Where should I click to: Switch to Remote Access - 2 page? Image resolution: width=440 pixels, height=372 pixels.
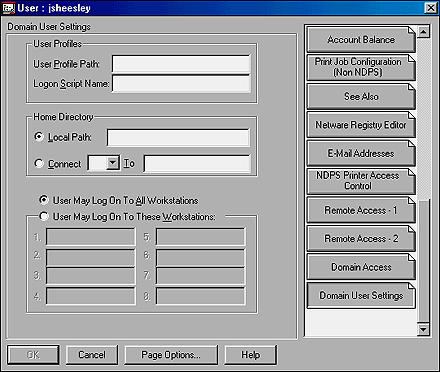point(361,238)
